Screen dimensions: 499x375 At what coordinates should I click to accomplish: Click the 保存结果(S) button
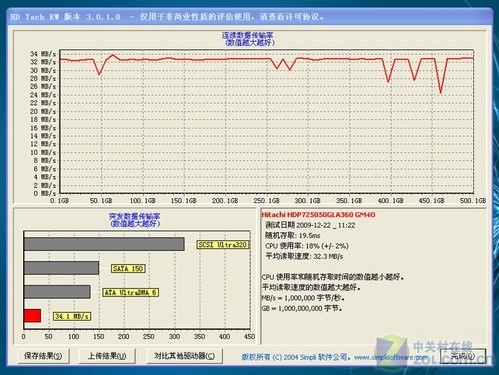coord(43,356)
